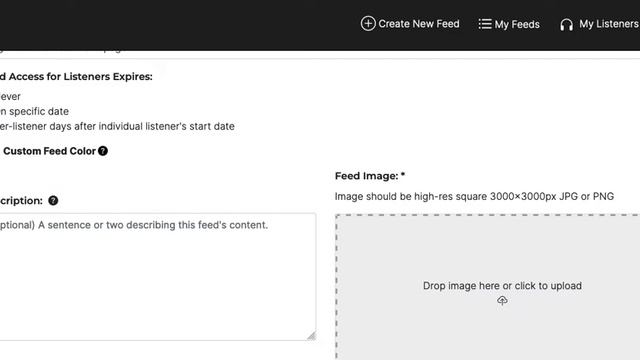Click the image upload drop zone
The image size is (640, 360).
(x=488, y=287)
